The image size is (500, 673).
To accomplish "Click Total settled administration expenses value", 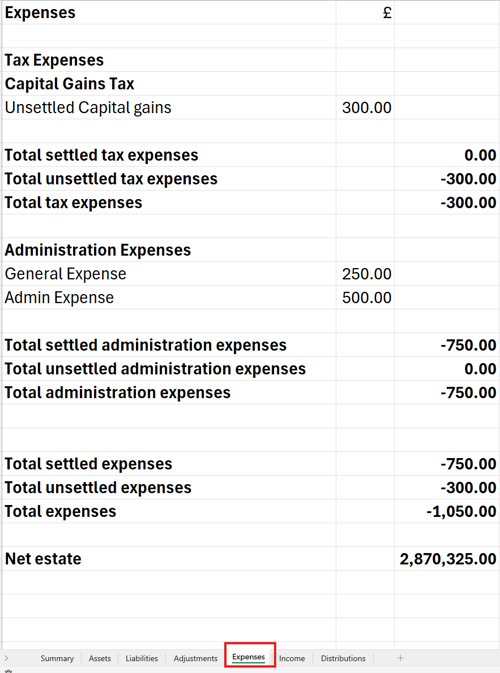I will [447, 345].
